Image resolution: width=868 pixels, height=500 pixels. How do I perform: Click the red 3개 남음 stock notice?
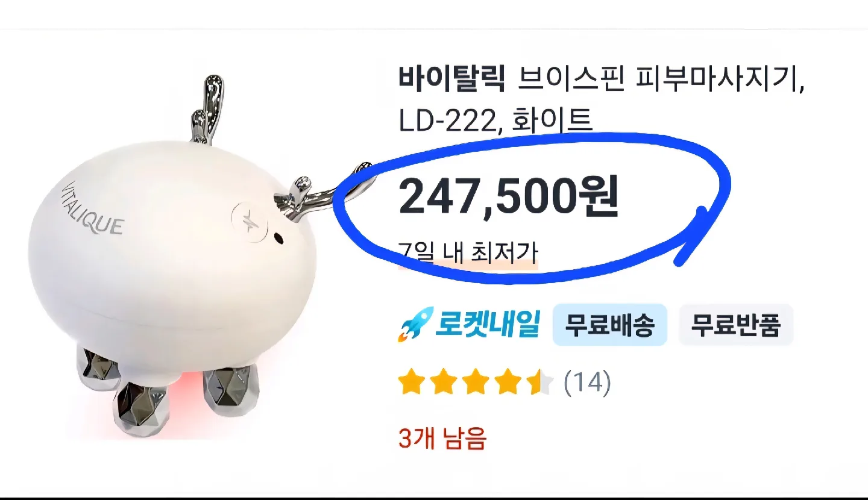(x=442, y=439)
